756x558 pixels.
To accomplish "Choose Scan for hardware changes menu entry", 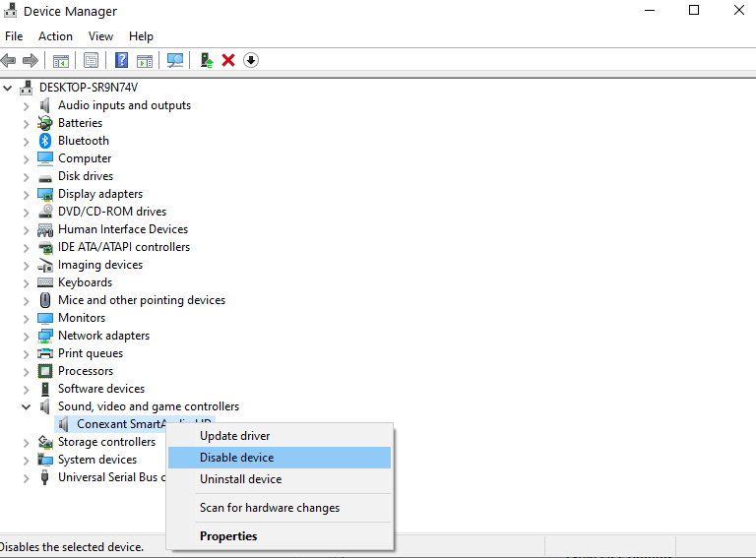I will 280,508.
